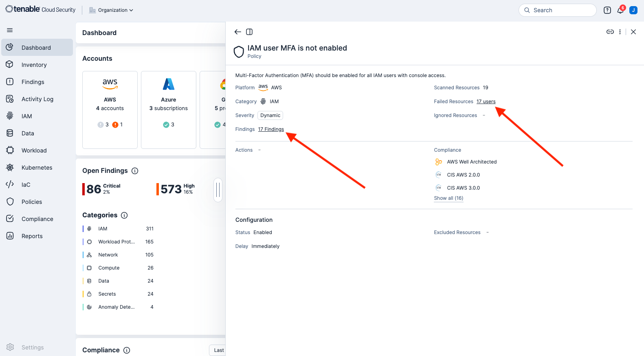Open the 17 Findings link

pyautogui.click(x=271, y=129)
